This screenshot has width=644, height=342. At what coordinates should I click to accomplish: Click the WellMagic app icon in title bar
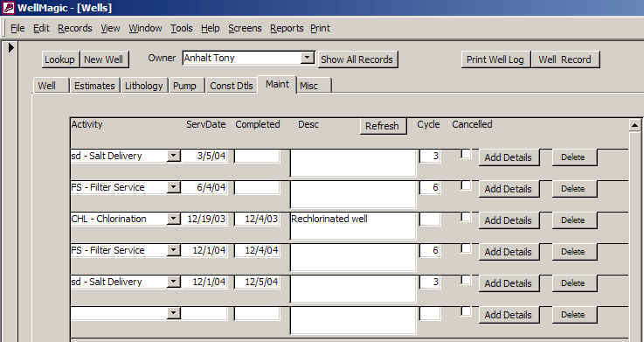click(8, 7)
